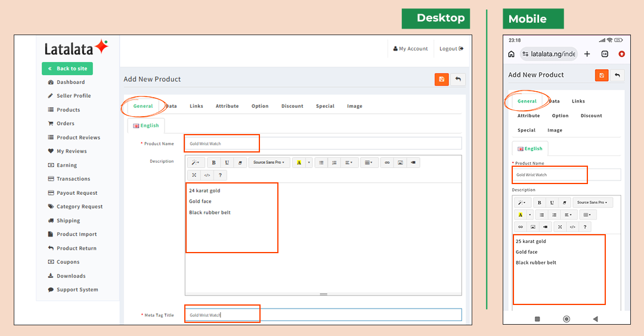Tap the mobile browser address bar
The image size is (644, 336).
coord(549,54)
